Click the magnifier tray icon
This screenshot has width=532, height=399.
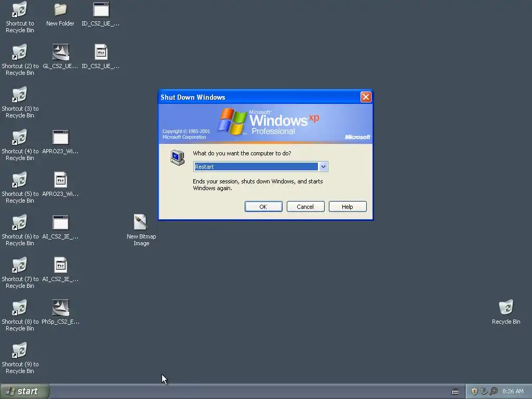[494, 391]
